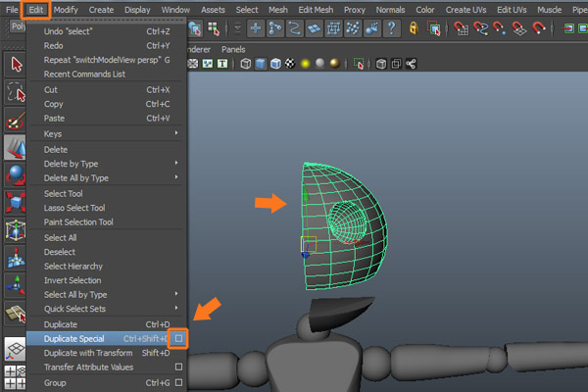The height and width of the screenshot is (392, 588).
Task: Turn on the yellow use-all-lights sphere icon
Action: click(305, 65)
